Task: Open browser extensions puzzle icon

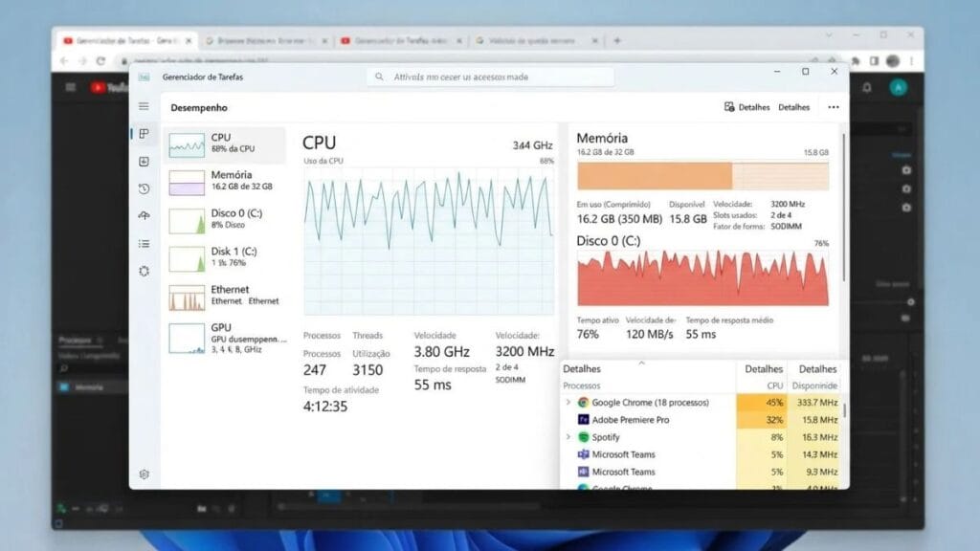Action: [856, 60]
